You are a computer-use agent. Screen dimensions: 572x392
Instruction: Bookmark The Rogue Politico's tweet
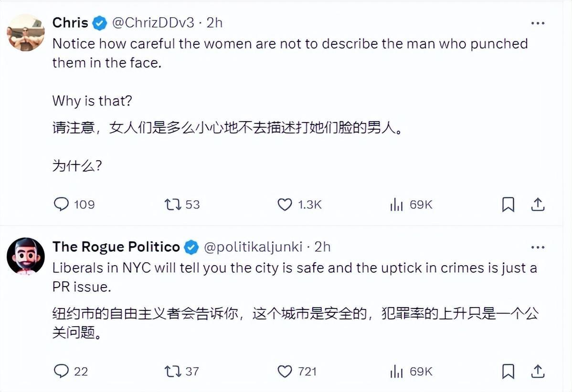pyautogui.click(x=508, y=371)
